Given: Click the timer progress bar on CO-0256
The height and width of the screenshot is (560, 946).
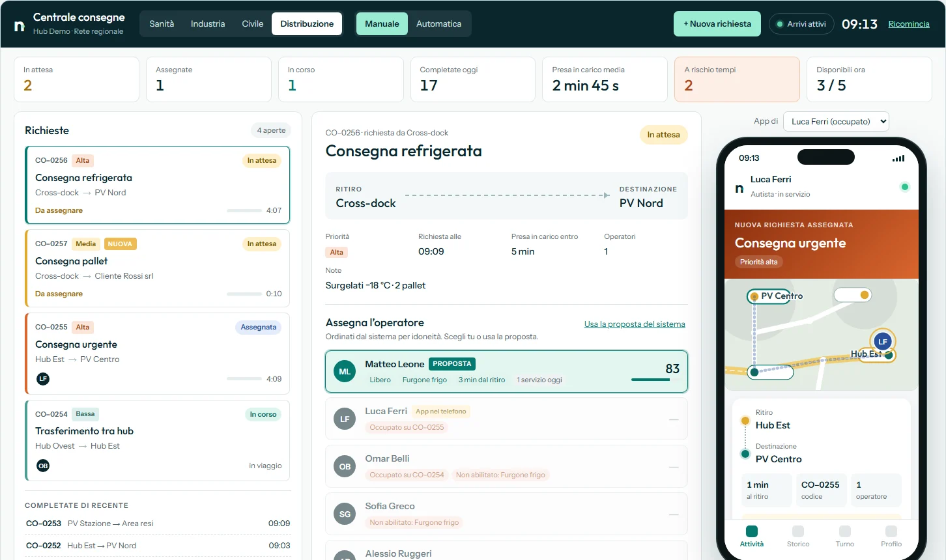Looking at the screenshot, I should pos(244,210).
